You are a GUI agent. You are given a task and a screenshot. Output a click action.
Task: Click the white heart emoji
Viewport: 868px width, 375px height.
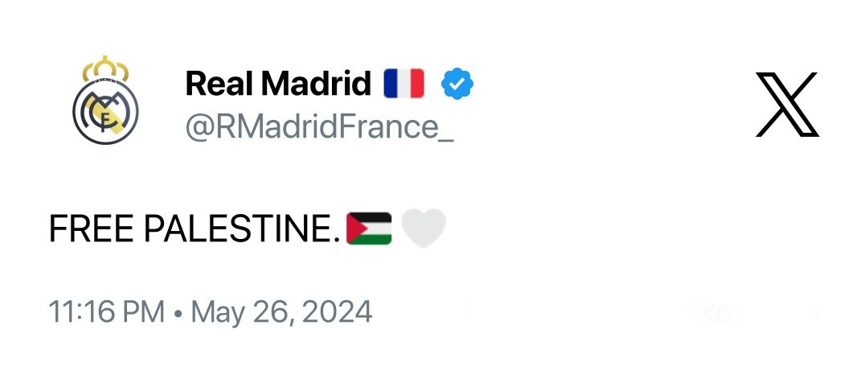pos(423,229)
